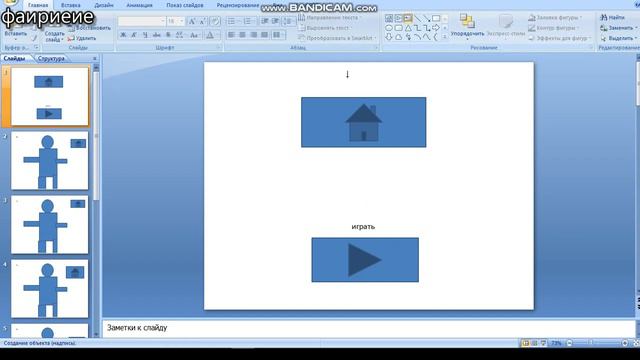This screenshot has width=640, height=360.
Task: Click the increase list level icon
Action: 276,21
